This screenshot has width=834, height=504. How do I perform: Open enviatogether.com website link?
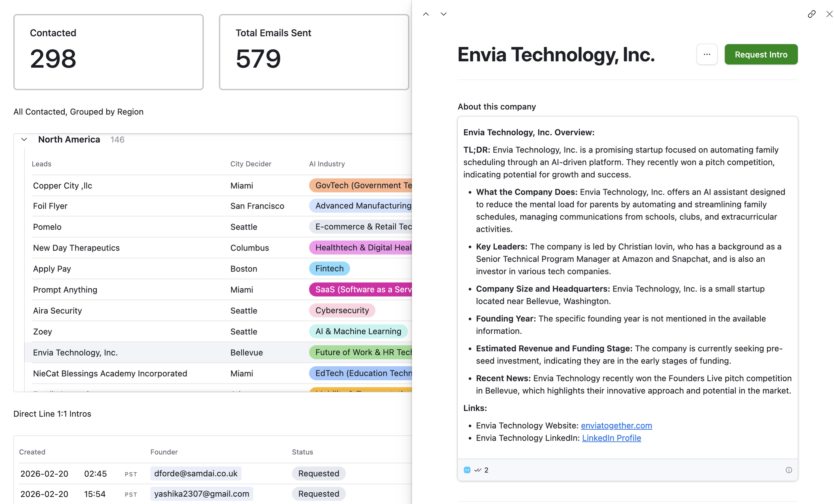click(x=616, y=426)
